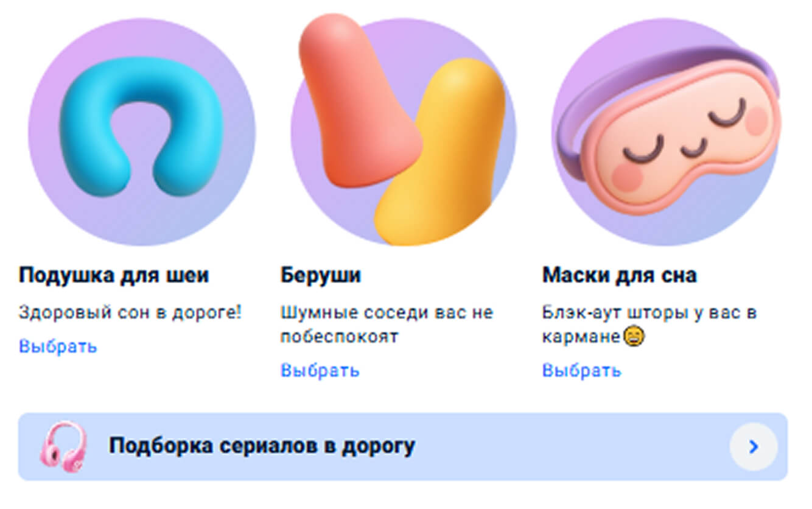812x509 pixels.
Task: Open the round chevron arrow button in banner
Action: [x=754, y=447]
